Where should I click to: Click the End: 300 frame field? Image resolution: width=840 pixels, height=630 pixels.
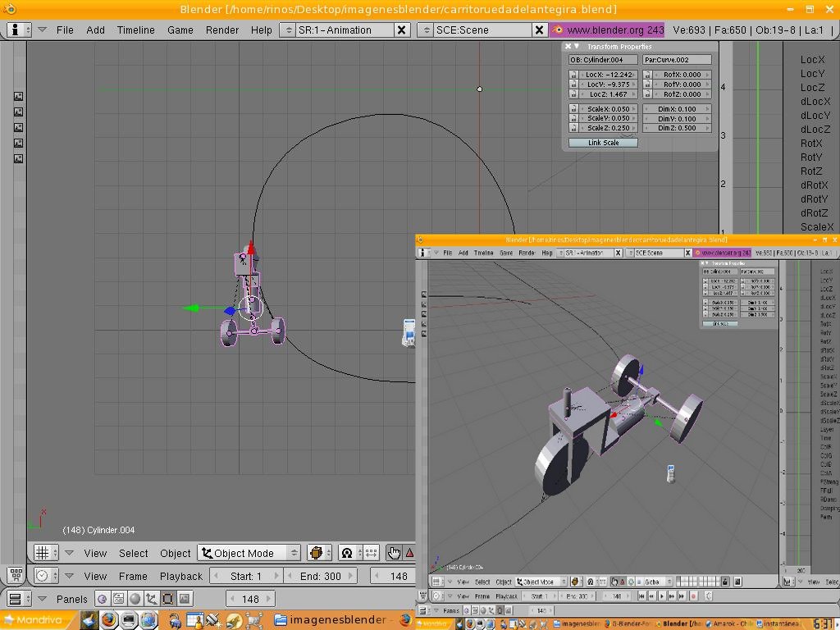pyautogui.click(x=321, y=576)
